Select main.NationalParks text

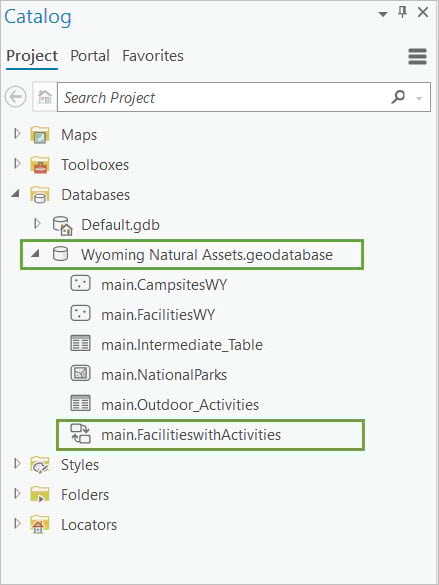pyautogui.click(x=164, y=375)
